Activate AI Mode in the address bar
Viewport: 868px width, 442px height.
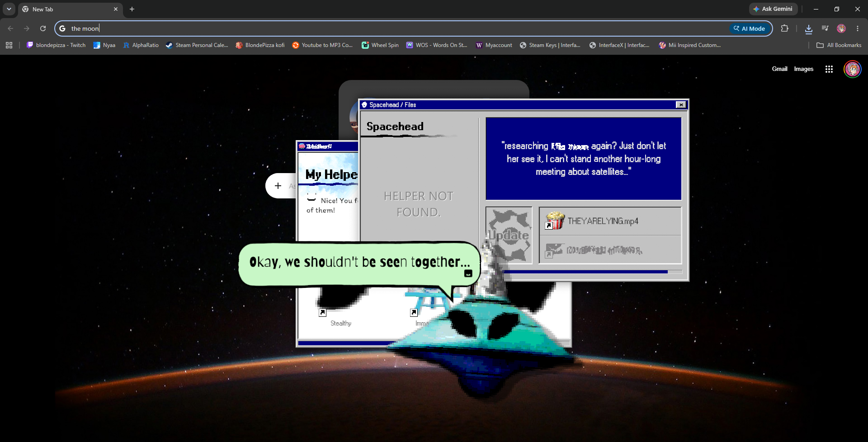point(750,28)
